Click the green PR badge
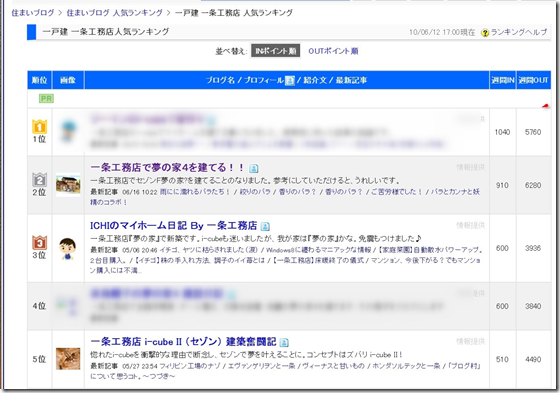The image size is (560, 393). pos(46,99)
